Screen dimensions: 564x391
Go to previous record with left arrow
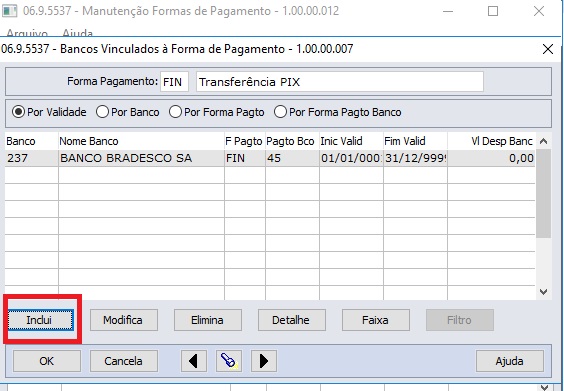(x=194, y=361)
